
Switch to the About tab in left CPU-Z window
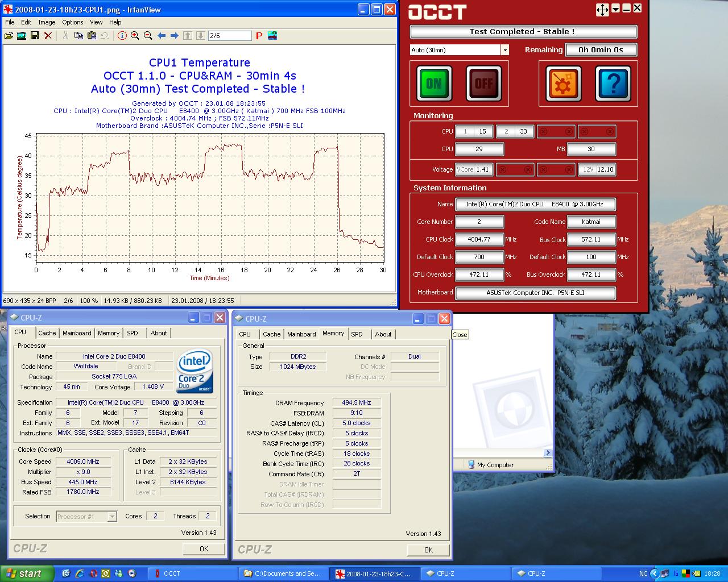[159, 333]
